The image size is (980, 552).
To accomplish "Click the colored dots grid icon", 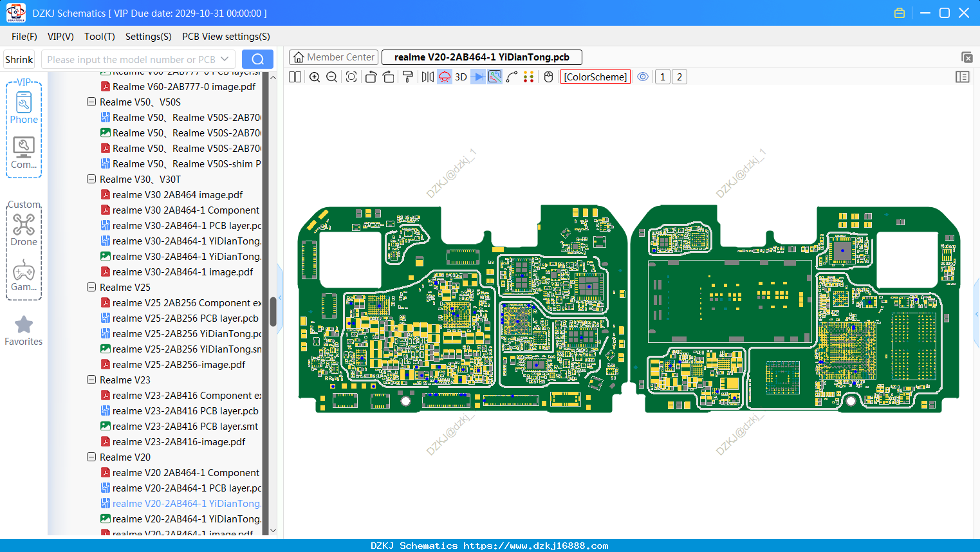I will [529, 77].
